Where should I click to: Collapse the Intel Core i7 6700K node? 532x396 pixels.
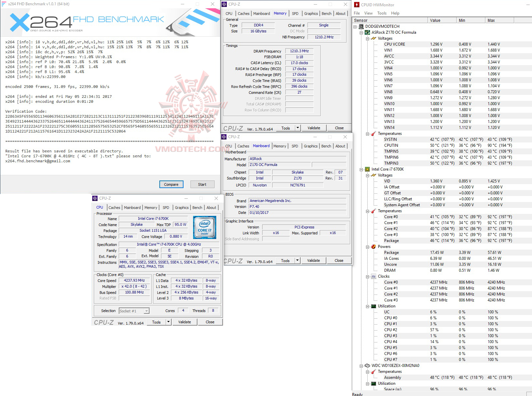361,170
